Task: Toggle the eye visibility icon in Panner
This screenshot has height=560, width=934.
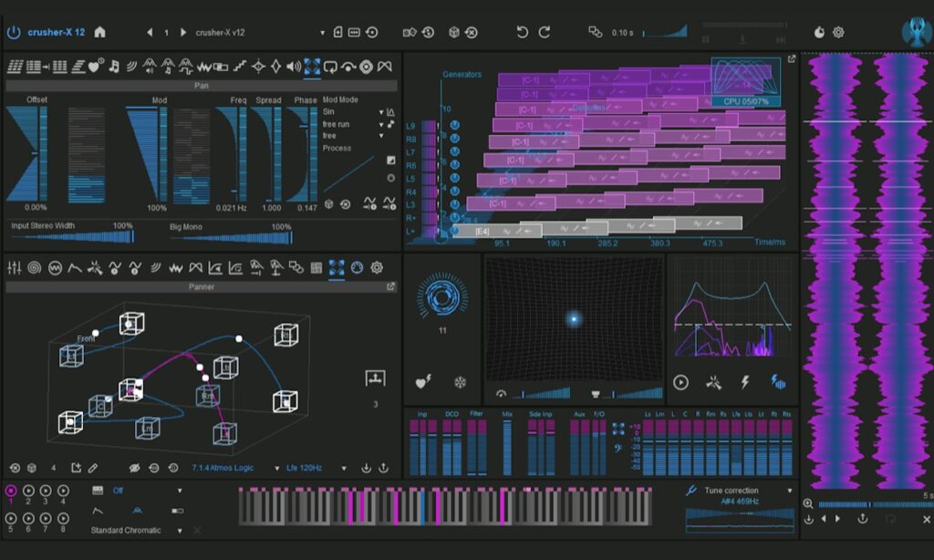Action: (135, 468)
